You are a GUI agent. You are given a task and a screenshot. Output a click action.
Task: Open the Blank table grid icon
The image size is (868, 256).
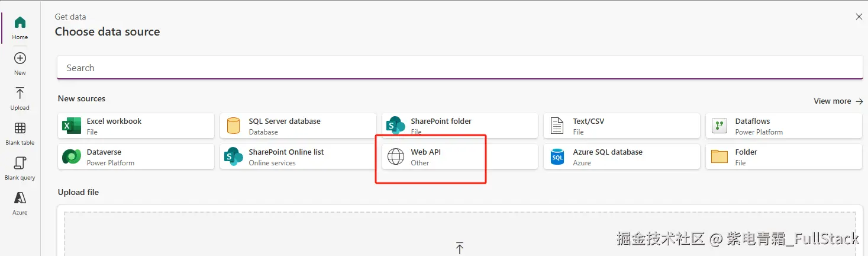coord(20,128)
